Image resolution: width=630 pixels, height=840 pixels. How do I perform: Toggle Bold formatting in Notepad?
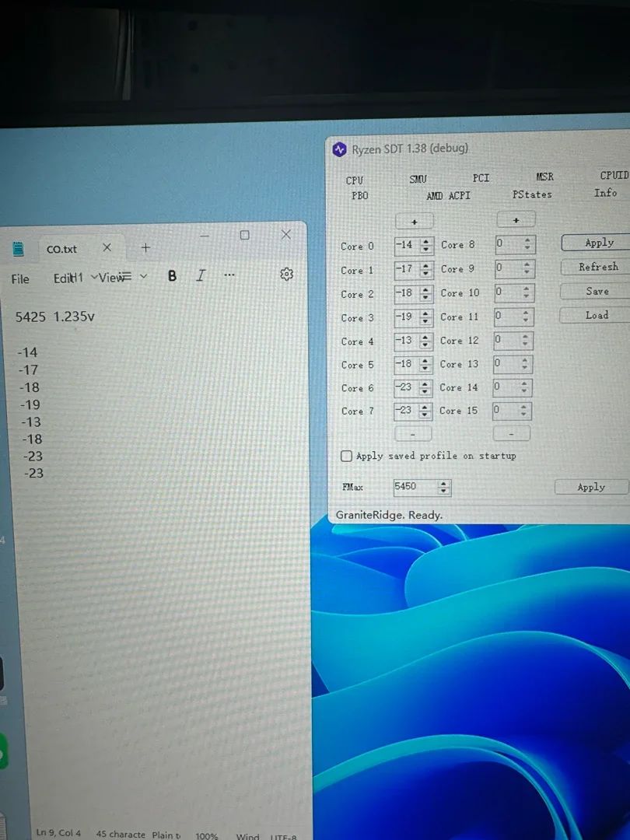172,275
